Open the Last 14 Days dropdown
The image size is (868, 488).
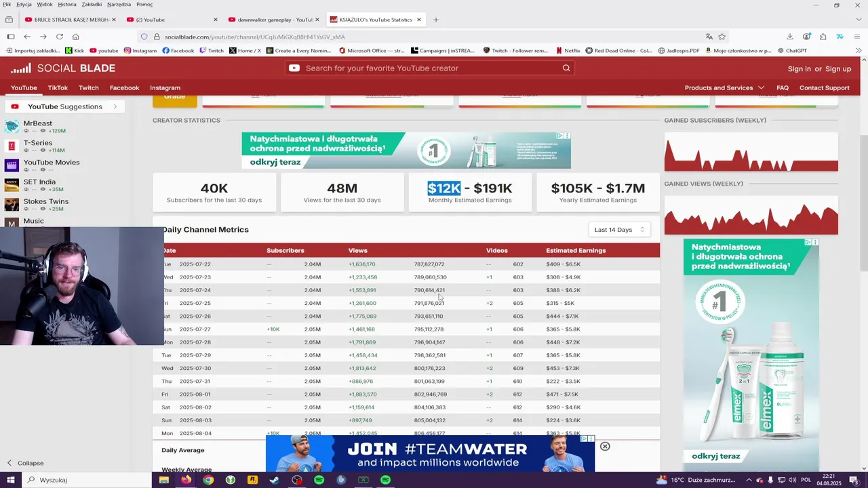click(619, 230)
